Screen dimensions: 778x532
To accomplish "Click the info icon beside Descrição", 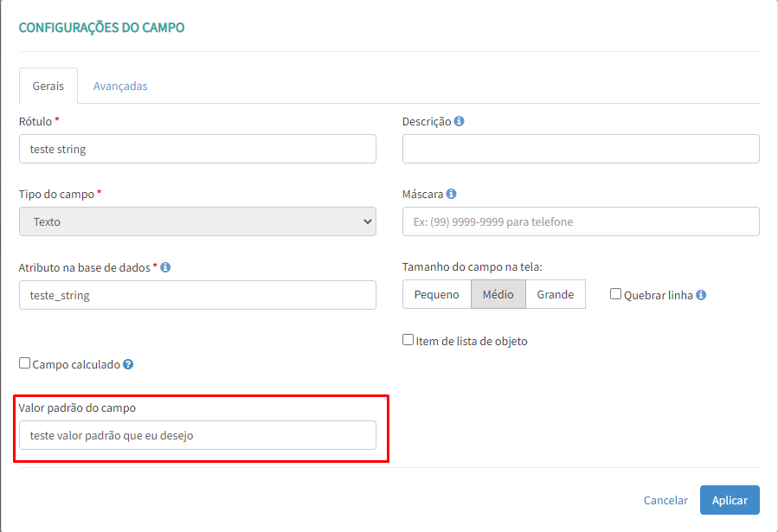I will (459, 121).
